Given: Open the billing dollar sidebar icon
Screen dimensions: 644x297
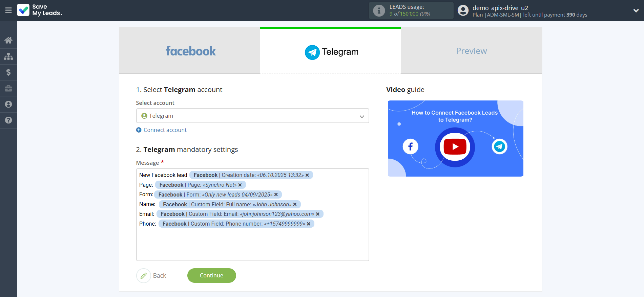Looking at the screenshot, I should tap(8, 72).
